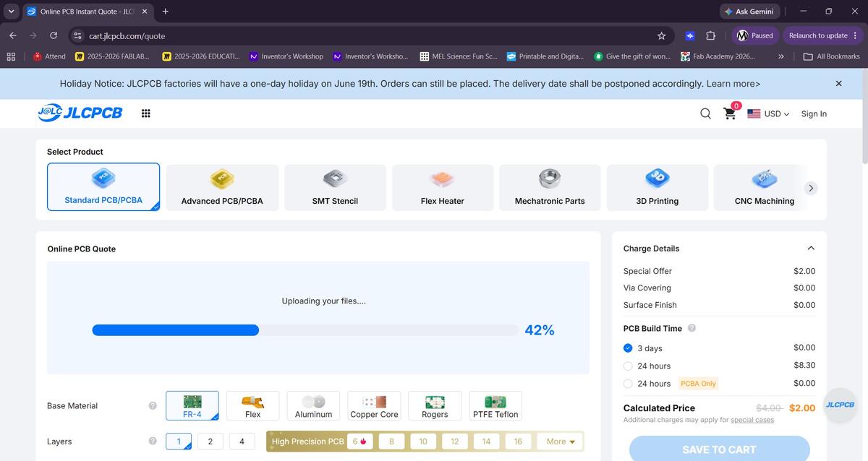This screenshot has width=868, height=461.
Task: Select Mechatronic Parts product
Action: (550, 188)
